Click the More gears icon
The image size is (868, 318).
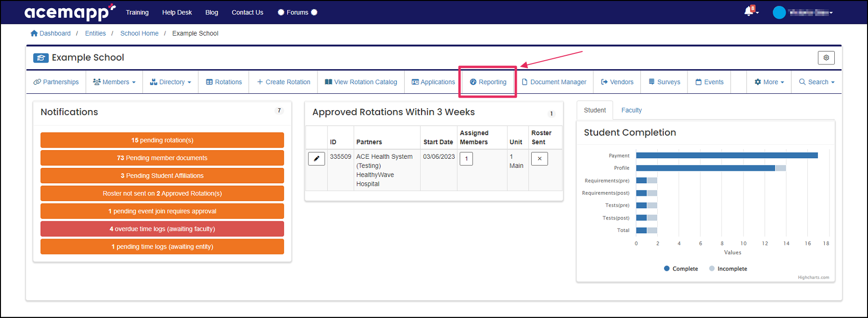[758, 82]
